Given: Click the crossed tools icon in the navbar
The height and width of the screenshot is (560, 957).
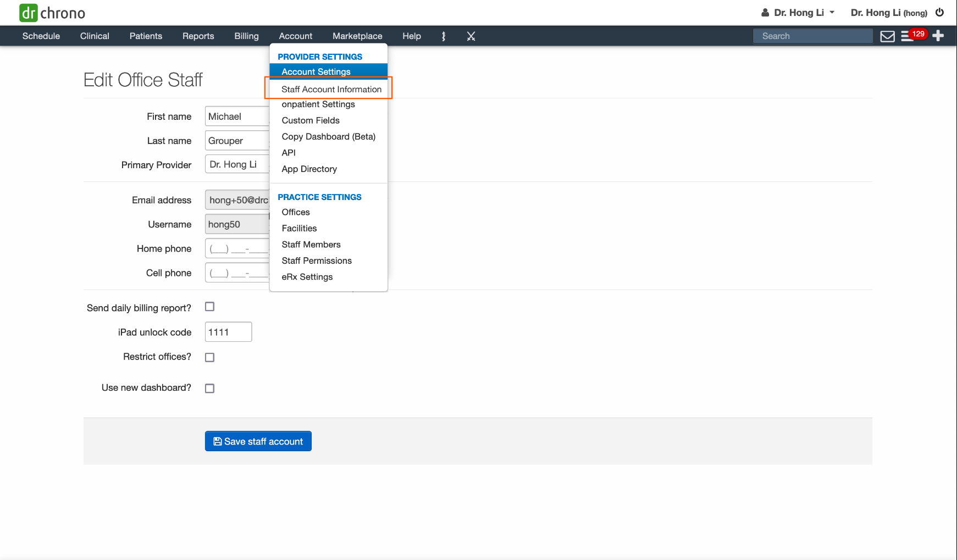Looking at the screenshot, I should [x=471, y=36].
